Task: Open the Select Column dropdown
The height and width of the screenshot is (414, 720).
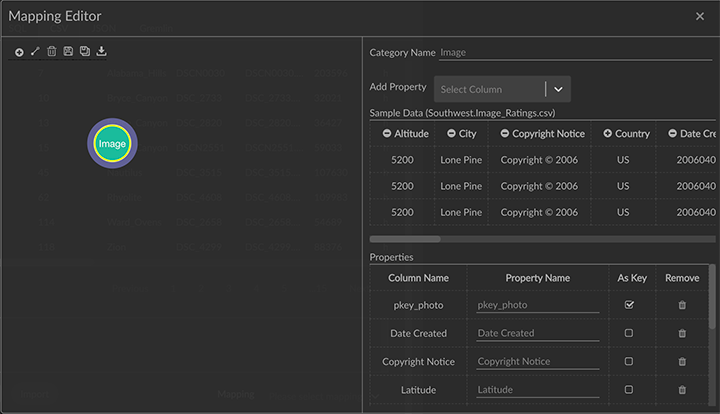Action: pyautogui.click(x=490, y=89)
